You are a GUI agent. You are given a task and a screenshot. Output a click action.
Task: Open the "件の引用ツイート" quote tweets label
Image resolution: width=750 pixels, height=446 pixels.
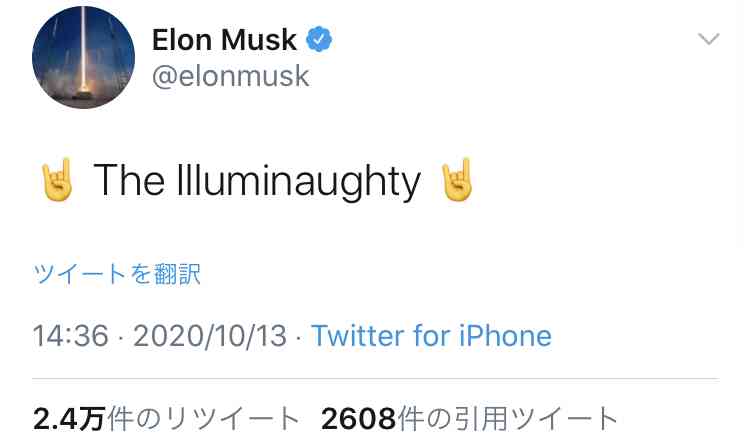click(509, 419)
